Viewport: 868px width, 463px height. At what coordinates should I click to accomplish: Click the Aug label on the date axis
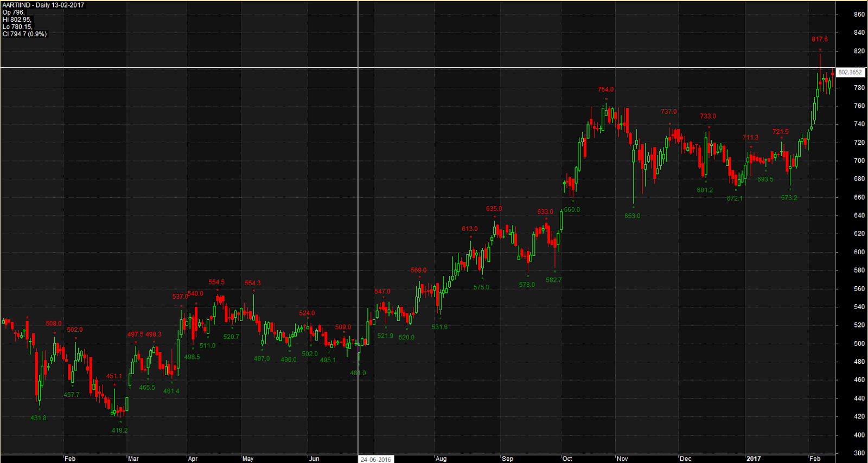[x=441, y=459]
